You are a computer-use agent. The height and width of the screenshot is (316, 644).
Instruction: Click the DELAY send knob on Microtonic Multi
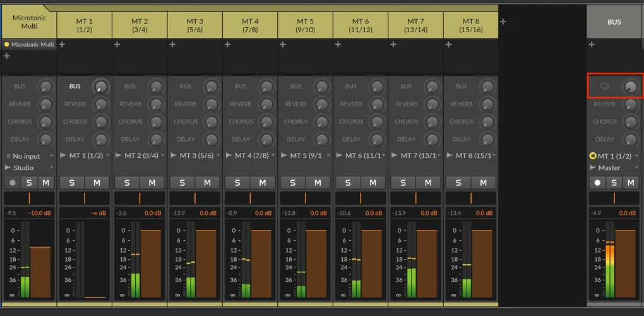point(45,140)
